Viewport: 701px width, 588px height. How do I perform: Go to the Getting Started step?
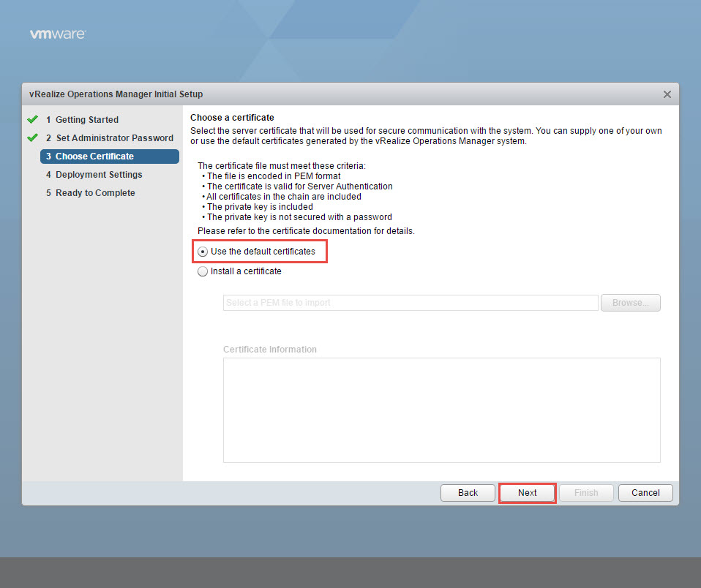(x=86, y=120)
